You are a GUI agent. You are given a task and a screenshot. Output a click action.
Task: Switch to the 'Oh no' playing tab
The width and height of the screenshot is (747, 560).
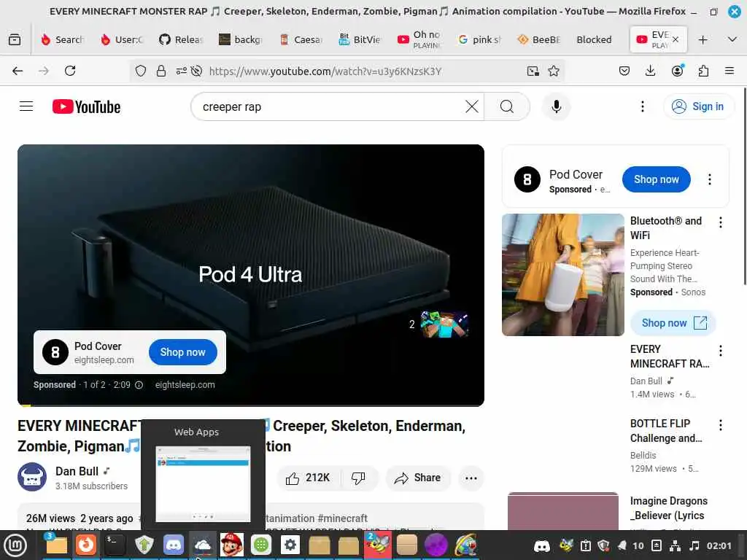420,39
